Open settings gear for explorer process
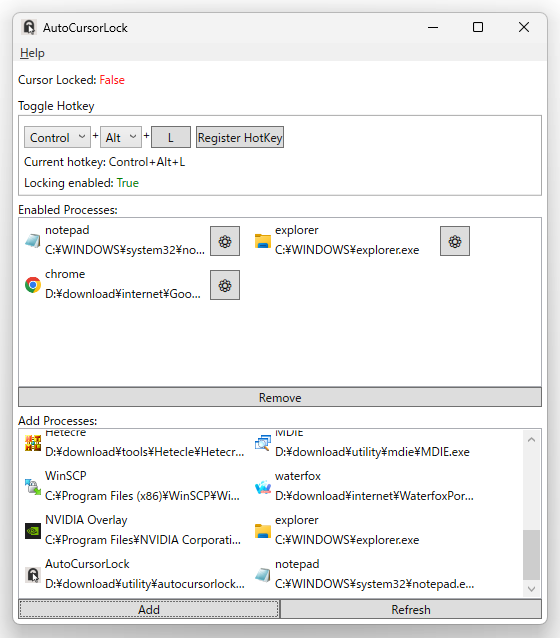The image size is (560, 638). click(455, 241)
